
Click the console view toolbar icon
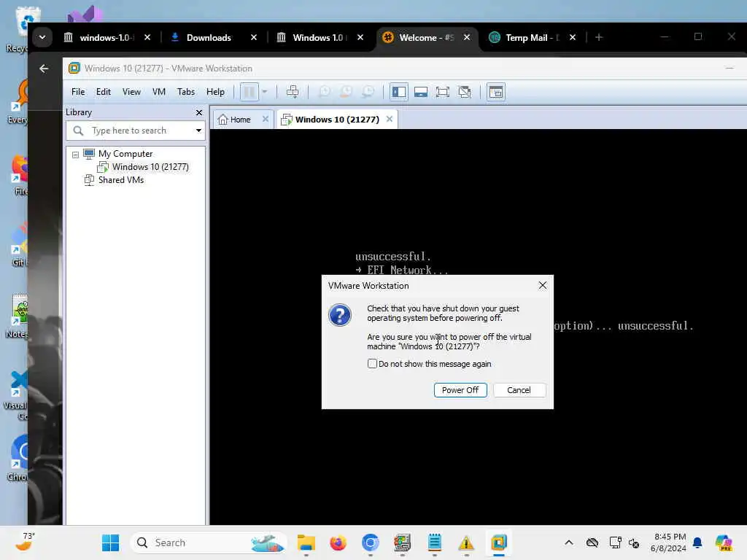(496, 92)
